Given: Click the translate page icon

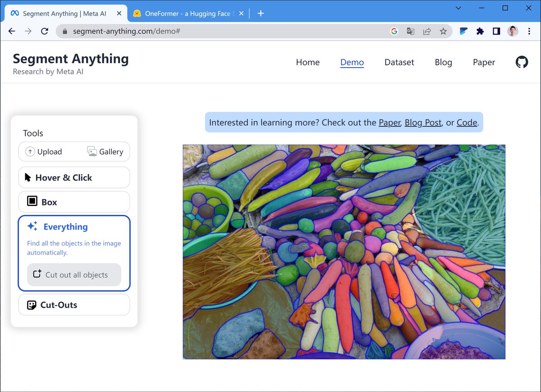Looking at the screenshot, I should (x=410, y=31).
